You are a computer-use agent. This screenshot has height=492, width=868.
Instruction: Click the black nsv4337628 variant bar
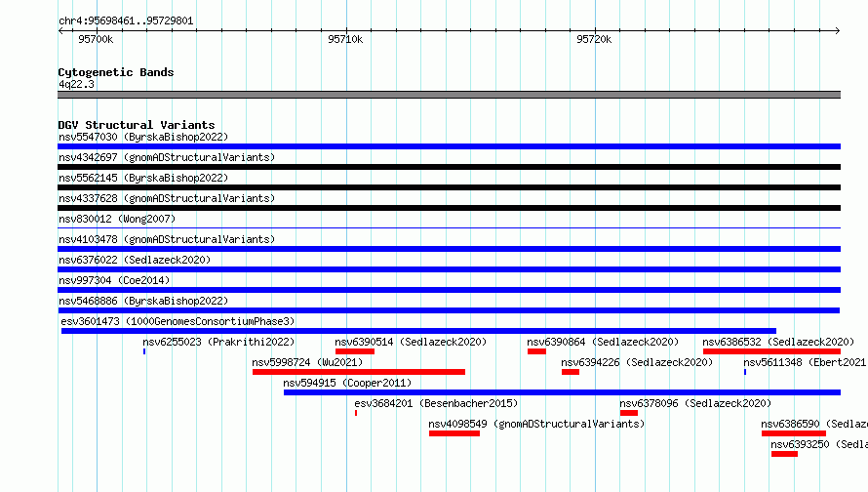click(x=449, y=208)
